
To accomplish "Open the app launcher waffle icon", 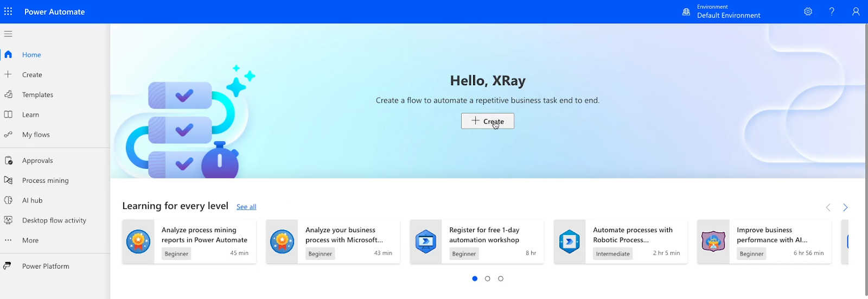I will point(8,11).
